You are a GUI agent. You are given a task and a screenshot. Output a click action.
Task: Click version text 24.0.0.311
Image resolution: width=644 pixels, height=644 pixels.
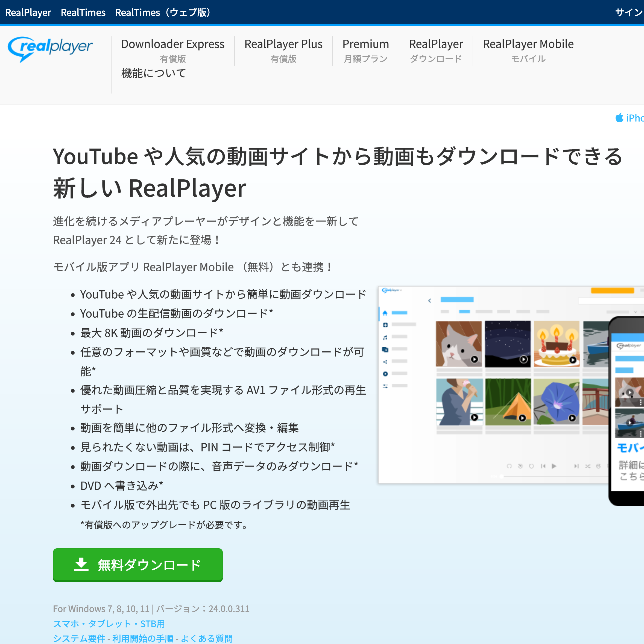pyautogui.click(x=229, y=609)
